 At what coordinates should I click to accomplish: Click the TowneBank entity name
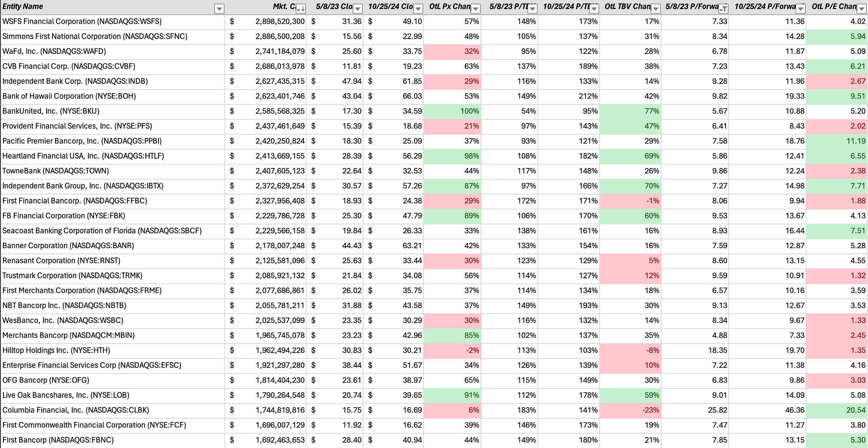click(x=56, y=171)
